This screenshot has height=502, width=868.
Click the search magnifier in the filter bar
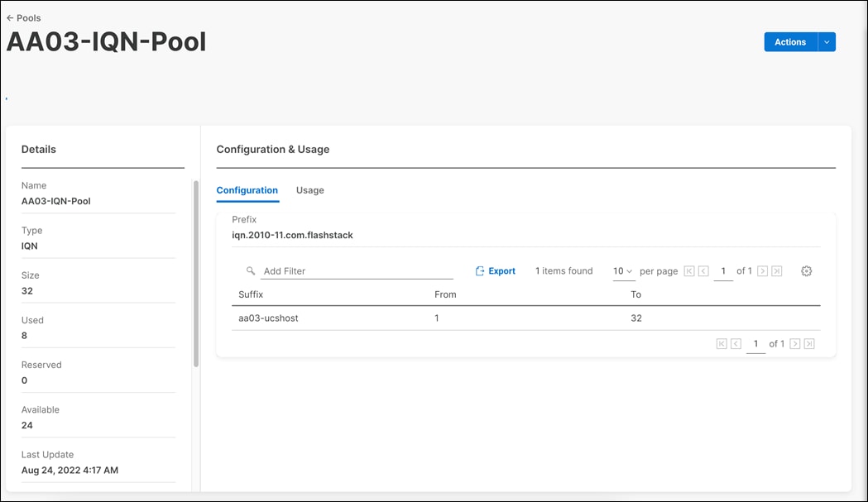(250, 270)
